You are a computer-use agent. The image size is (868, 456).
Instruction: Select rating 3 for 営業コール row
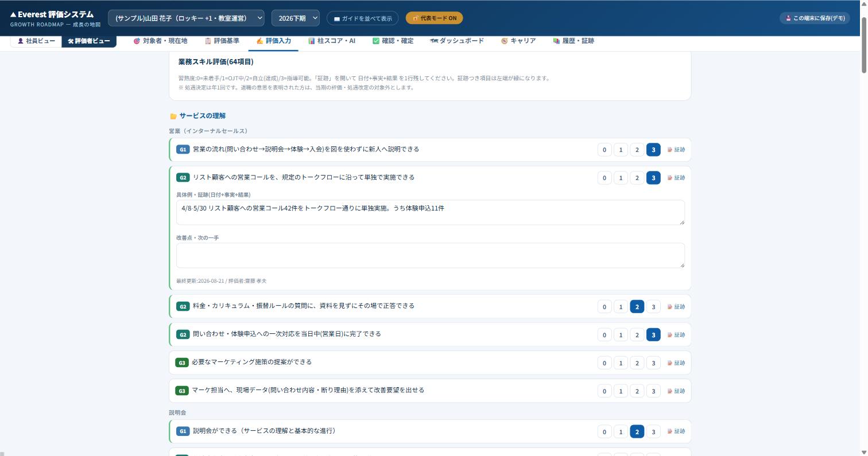(653, 178)
